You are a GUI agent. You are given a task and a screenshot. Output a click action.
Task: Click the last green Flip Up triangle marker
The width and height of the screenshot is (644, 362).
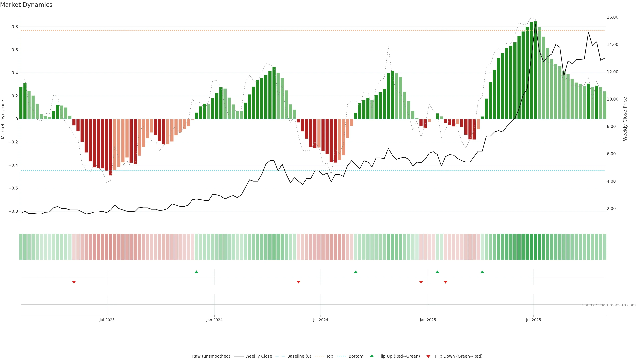482,272
